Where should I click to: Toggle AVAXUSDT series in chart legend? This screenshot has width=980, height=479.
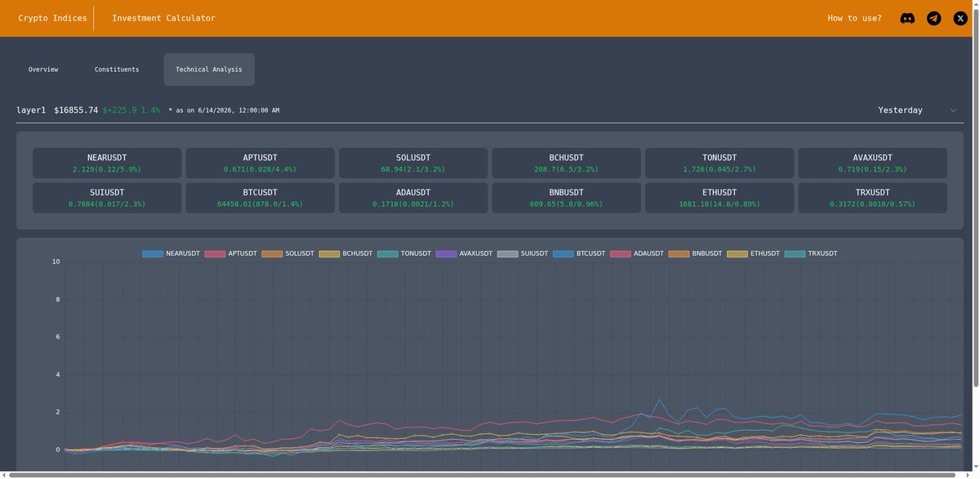(x=465, y=253)
